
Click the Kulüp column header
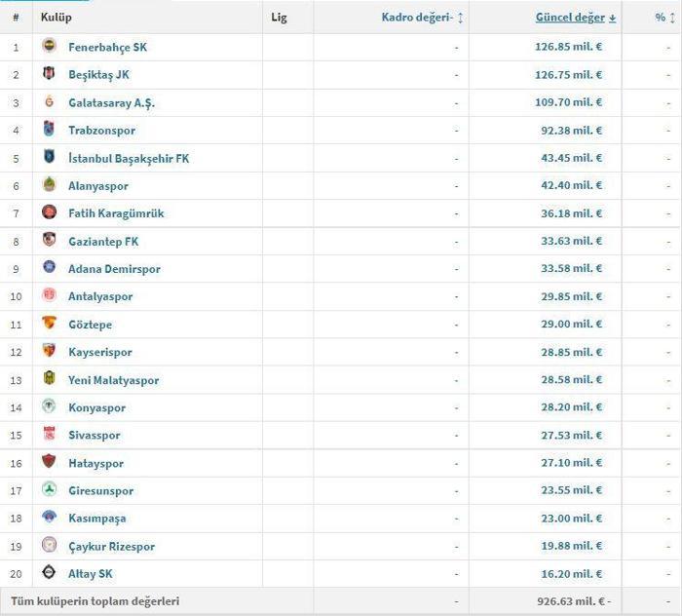[57, 18]
